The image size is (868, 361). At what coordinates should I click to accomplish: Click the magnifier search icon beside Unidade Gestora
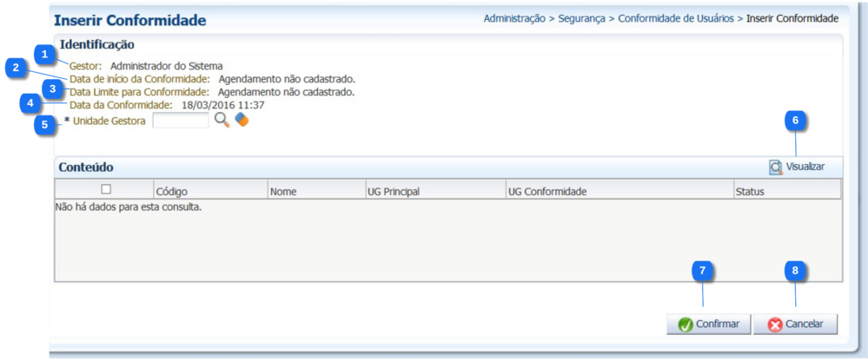(222, 121)
